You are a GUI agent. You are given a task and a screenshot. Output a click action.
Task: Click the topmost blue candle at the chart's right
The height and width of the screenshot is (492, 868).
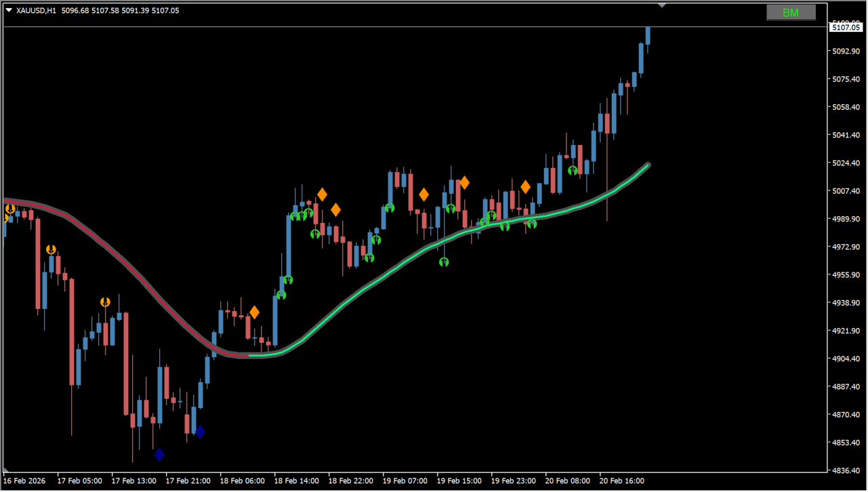coord(648,35)
